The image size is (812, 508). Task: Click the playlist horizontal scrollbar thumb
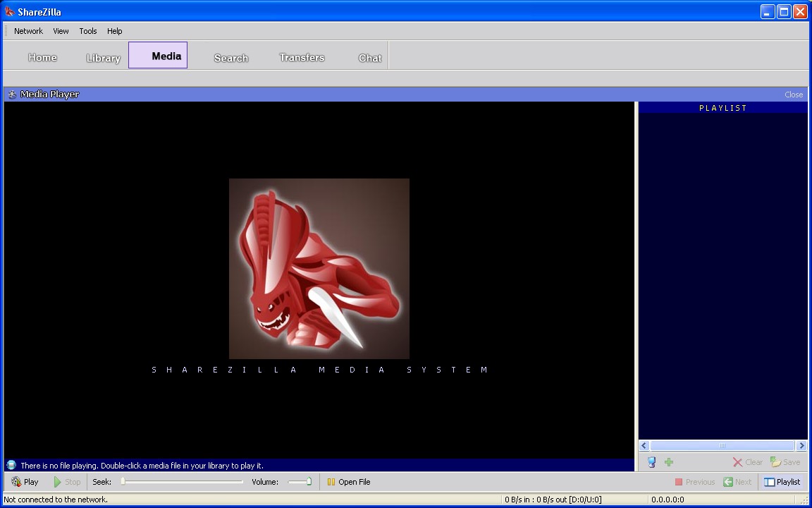(x=722, y=445)
